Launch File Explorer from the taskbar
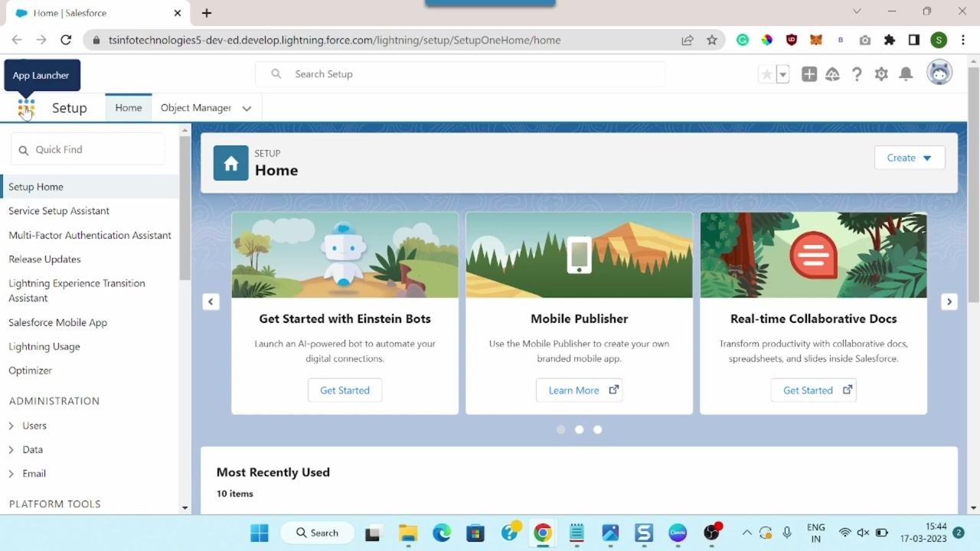980x551 pixels. coord(408,533)
